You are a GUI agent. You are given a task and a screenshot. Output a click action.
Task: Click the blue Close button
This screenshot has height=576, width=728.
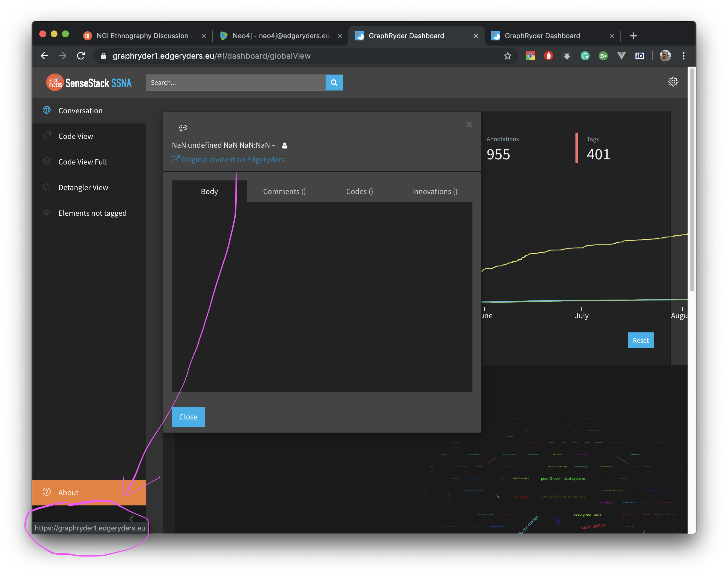pos(188,417)
